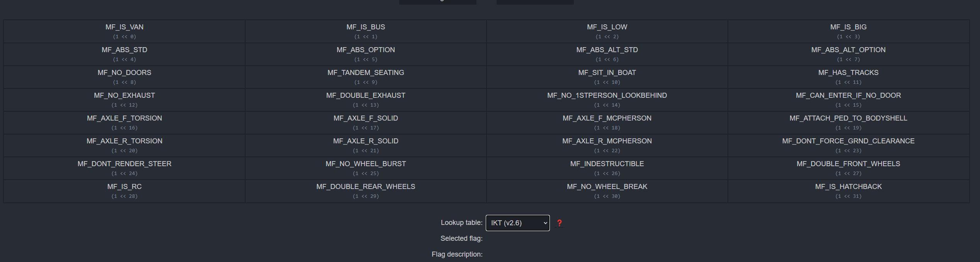Toggle MF_DOUBLE_REAR_WHEELS flag
The image size is (980, 262).
click(x=366, y=191)
